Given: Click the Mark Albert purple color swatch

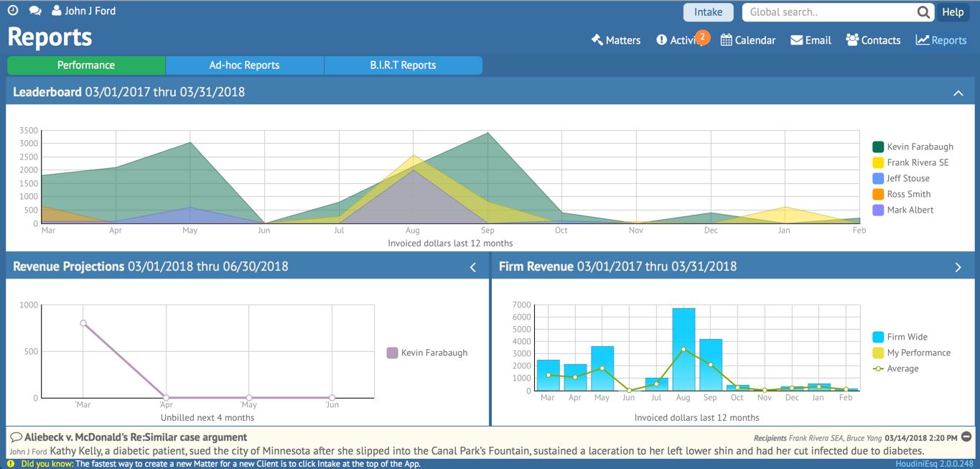Looking at the screenshot, I should tap(878, 210).
